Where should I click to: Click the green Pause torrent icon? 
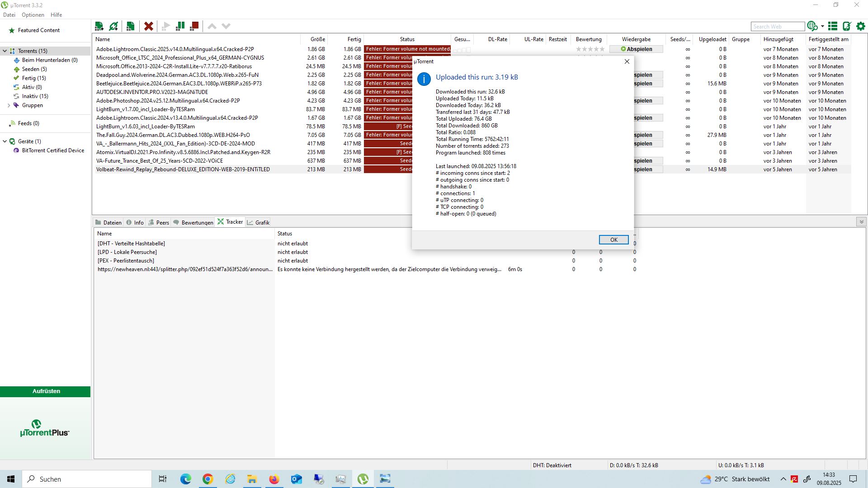pyautogui.click(x=180, y=26)
